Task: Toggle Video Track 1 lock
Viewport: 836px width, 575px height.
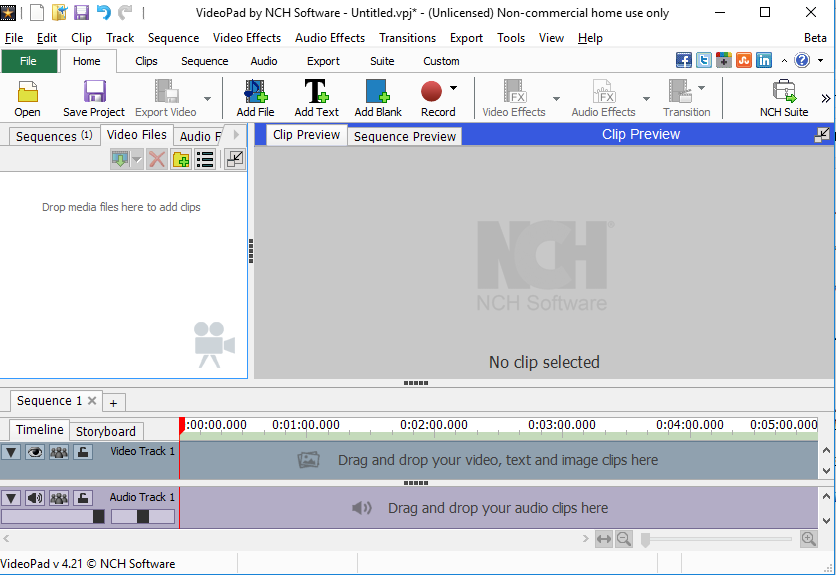Action: pos(83,452)
